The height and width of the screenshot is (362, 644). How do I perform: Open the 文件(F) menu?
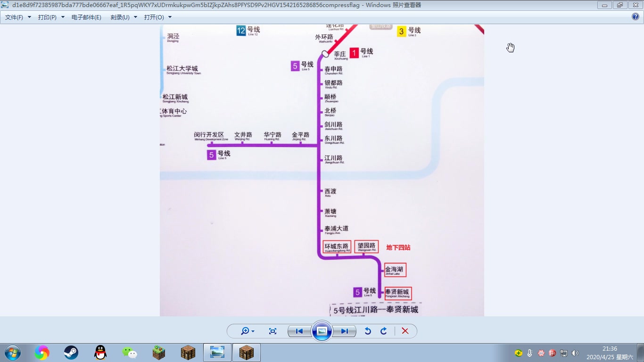(x=14, y=17)
